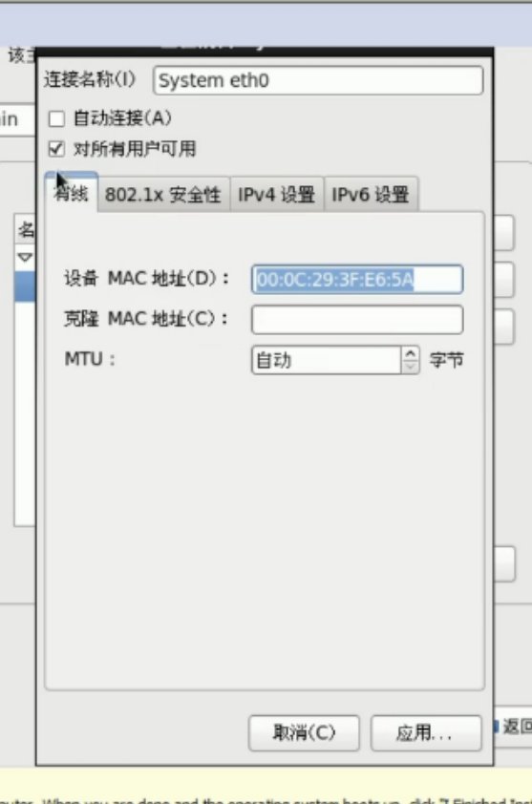Decrease MTU with the down arrow

click(410, 367)
